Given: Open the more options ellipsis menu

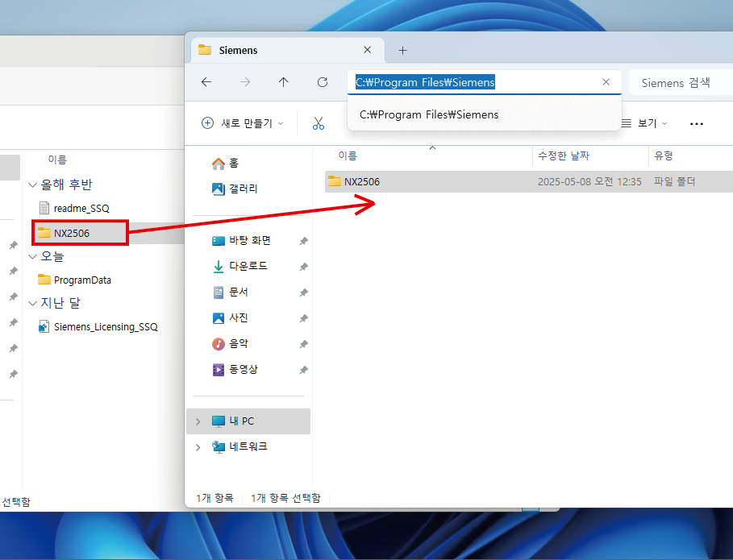Looking at the screenshot, I should [696, 124].
